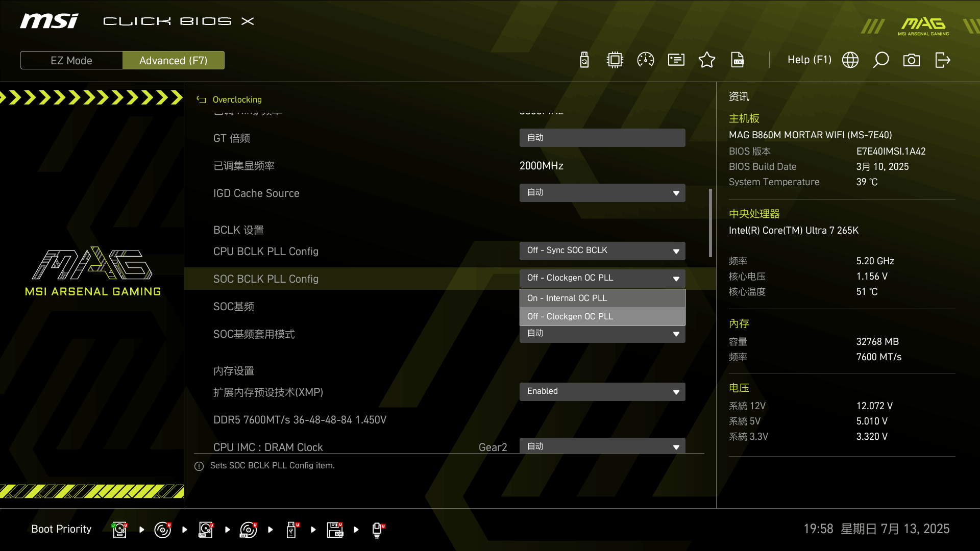Image resolution: width=980 pixels, height=551 pixels.
Task: Open the LOG file icon
Action: pos(738,60)
